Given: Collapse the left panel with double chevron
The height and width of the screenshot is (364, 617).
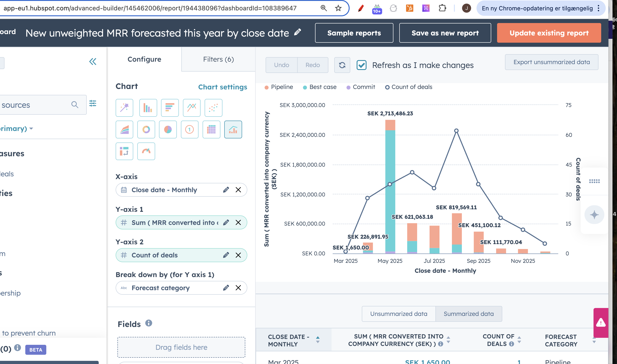Looking at the screenshot, I should click(93, 62).
